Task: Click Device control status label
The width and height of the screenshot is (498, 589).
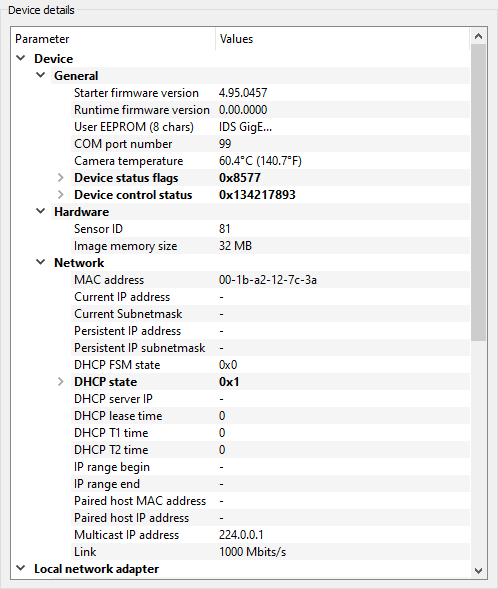Action: tap(133, 195)
